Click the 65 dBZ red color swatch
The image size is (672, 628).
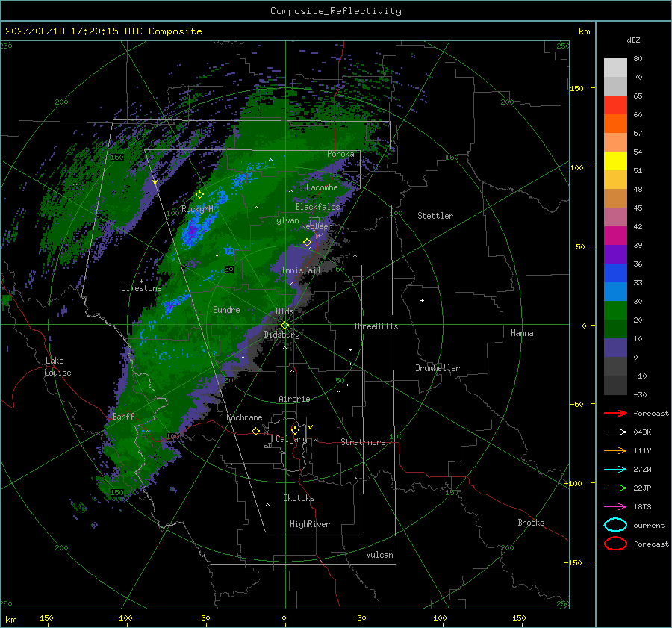615,105
